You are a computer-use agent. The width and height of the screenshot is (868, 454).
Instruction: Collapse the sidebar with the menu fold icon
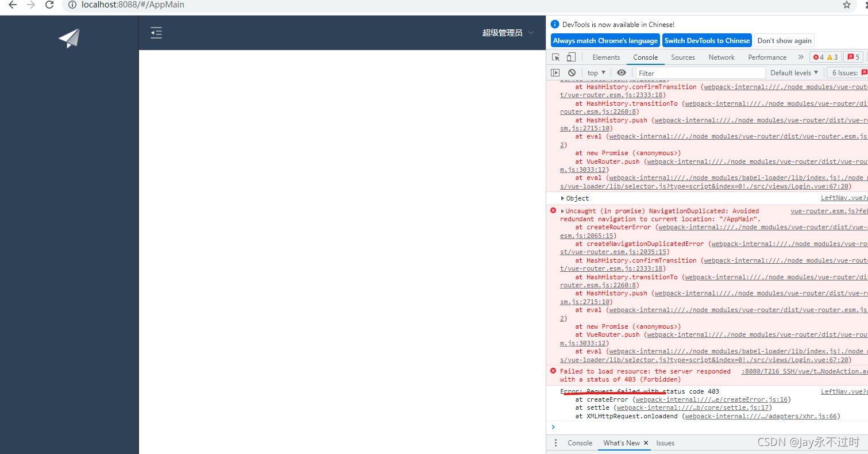(x=156, y=33)
